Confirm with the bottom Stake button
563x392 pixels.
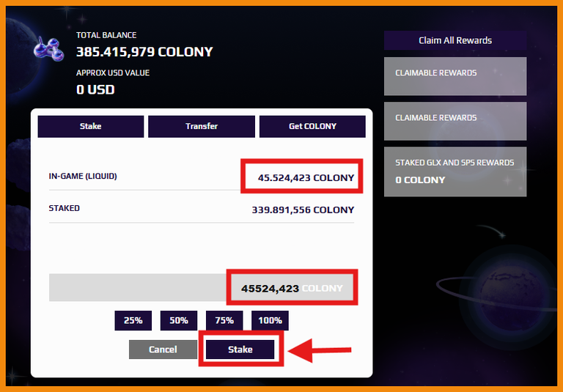pos(240,350)
